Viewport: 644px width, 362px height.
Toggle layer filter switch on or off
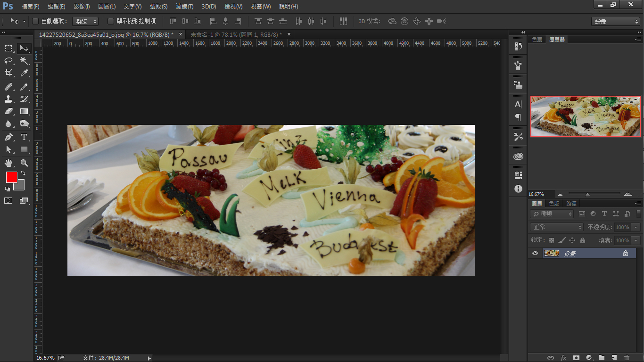click(x=638, y=214)
